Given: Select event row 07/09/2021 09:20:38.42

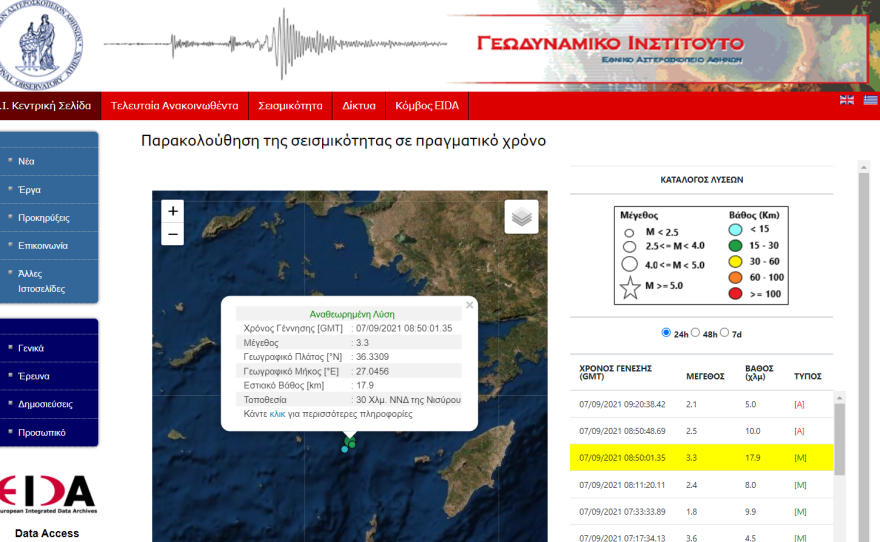Looking at the screenshot, I should click(x=702, y=404).
